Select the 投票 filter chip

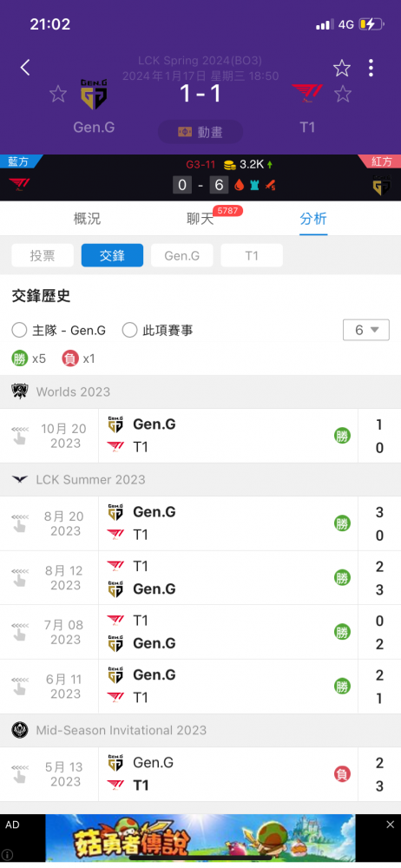[x=43, y=256]
